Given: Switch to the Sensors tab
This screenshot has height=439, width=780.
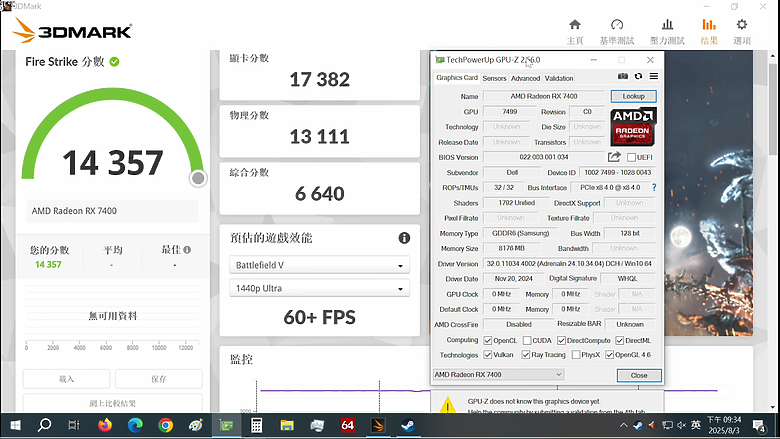Looking at the screenshot, I should 494,78.
